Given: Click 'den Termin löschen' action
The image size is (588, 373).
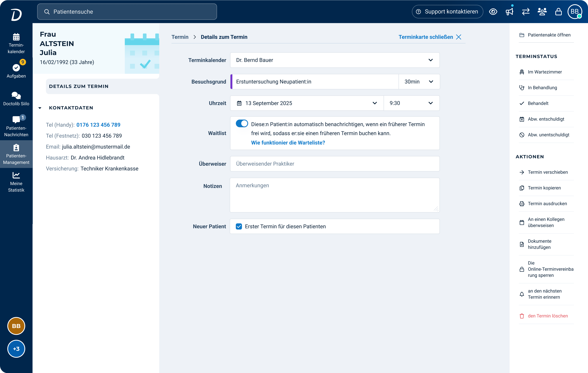Looking at the screenshot, I should tap(548, 316).
